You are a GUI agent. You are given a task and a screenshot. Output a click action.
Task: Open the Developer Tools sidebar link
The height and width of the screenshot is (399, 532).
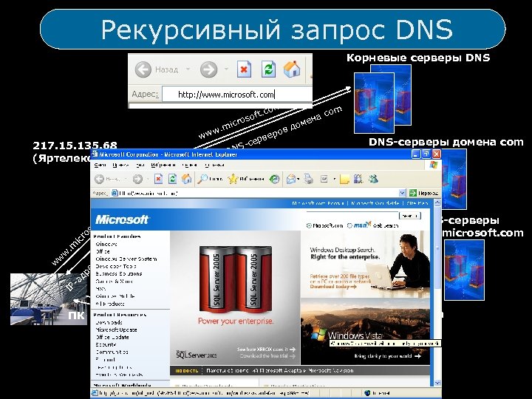[116, 266]
